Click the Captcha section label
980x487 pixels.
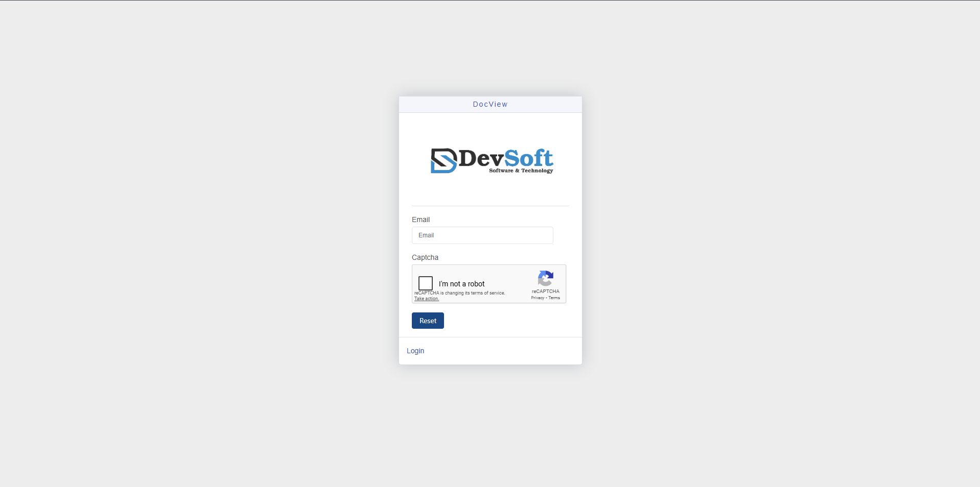pos(425,257)
